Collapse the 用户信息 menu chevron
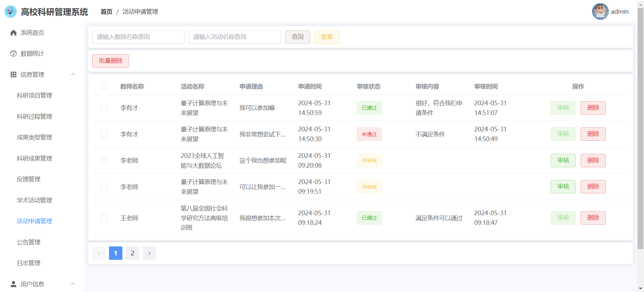 (x=73, y=284)
